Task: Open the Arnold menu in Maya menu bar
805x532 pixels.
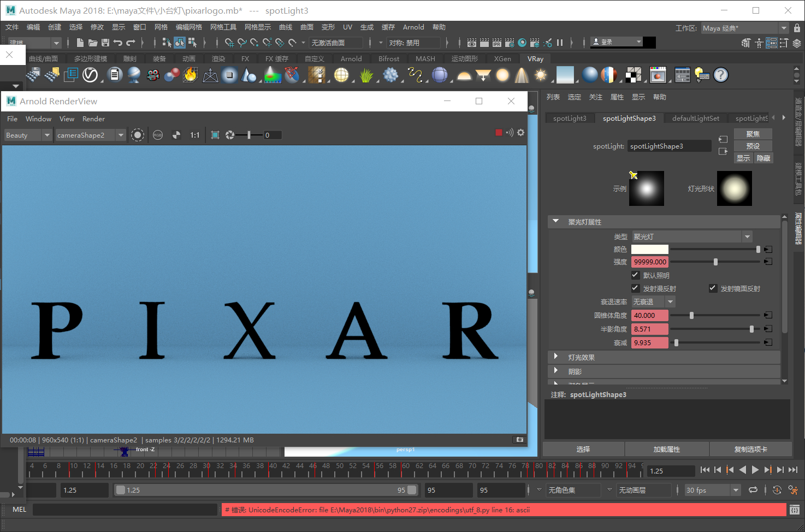Action: coord(413,27)
